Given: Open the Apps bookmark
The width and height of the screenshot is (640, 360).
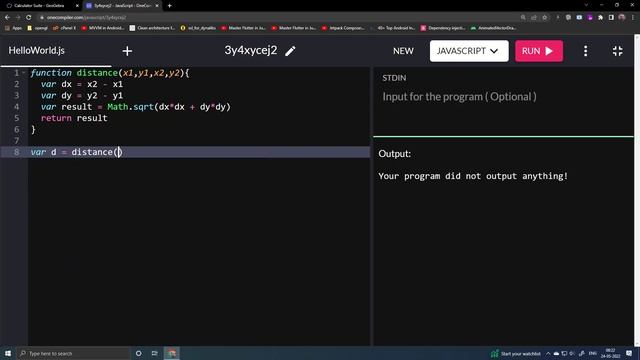Looking at the screenshot, I should coord(13,28).
